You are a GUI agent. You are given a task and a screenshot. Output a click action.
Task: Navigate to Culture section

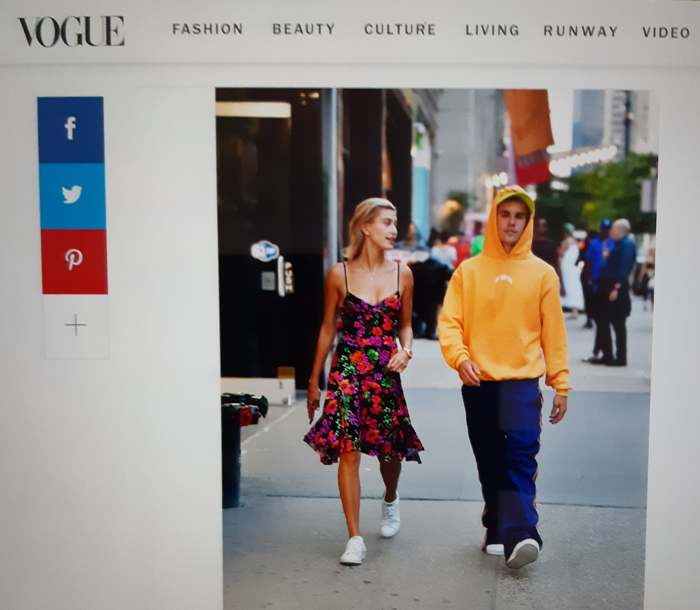click(400, 30)
